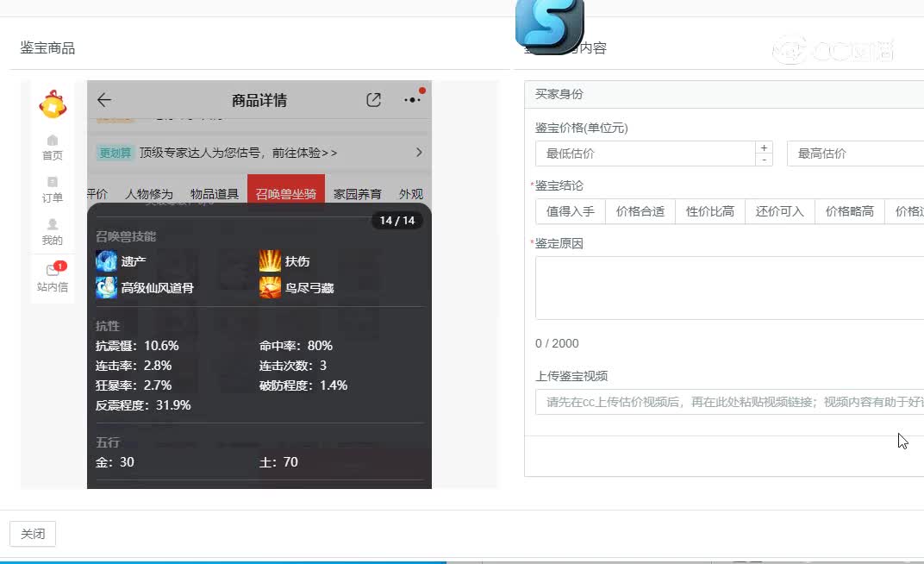The height and width of the screenshot is (564, 924).
Task: Click the treasure pouch logo icon
Action: pyautogui.click(x=53, y=105)
